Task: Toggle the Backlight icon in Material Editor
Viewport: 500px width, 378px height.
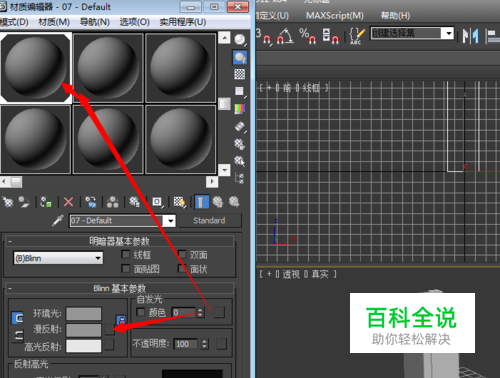Action: point(240,57)
